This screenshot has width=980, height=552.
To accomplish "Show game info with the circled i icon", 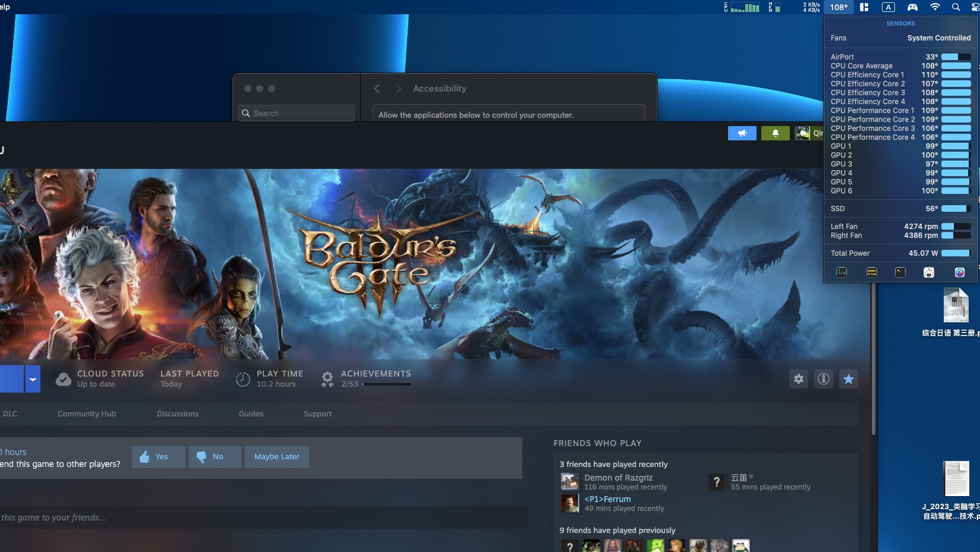I will click(824, 379).
